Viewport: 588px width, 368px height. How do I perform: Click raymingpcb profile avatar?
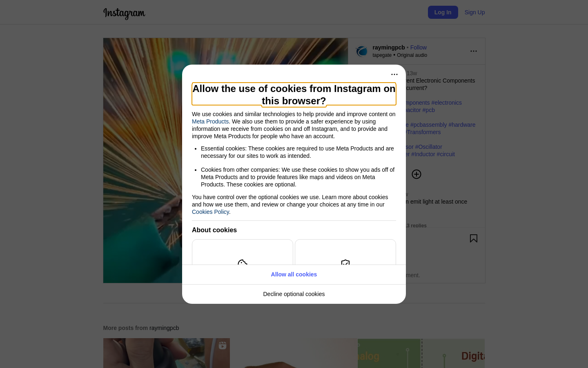pos(362,51)
